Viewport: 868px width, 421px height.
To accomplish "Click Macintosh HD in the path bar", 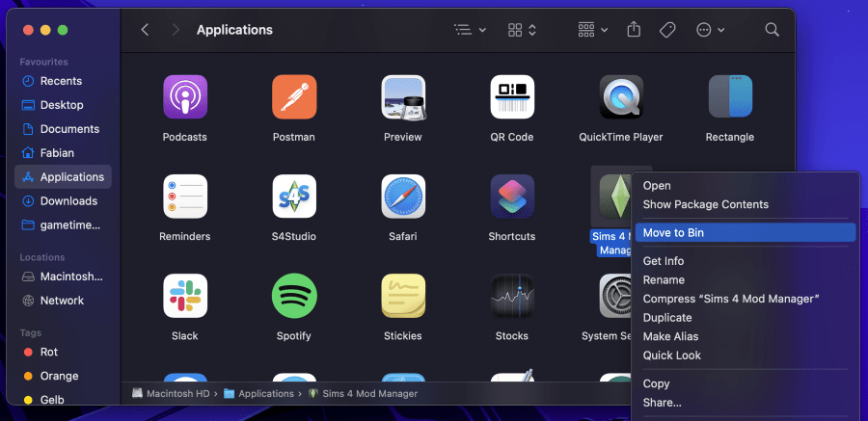I will click(171, 394).
